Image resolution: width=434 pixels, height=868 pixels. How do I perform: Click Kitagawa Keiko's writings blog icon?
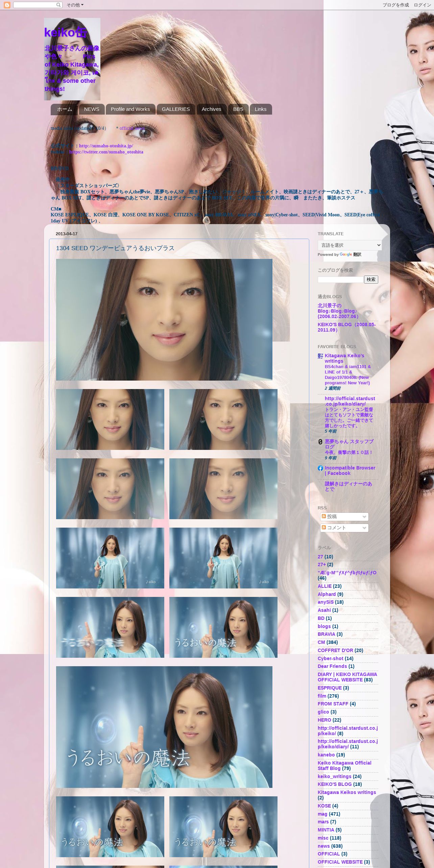coord(320,356)
